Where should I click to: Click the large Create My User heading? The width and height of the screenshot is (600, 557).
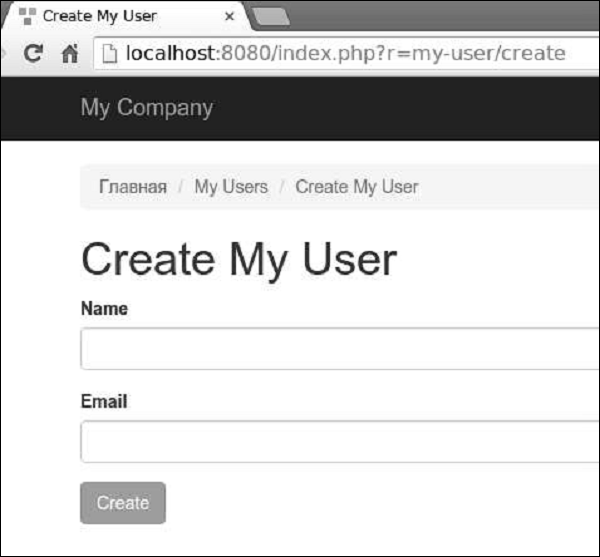[x=239, y=259]
